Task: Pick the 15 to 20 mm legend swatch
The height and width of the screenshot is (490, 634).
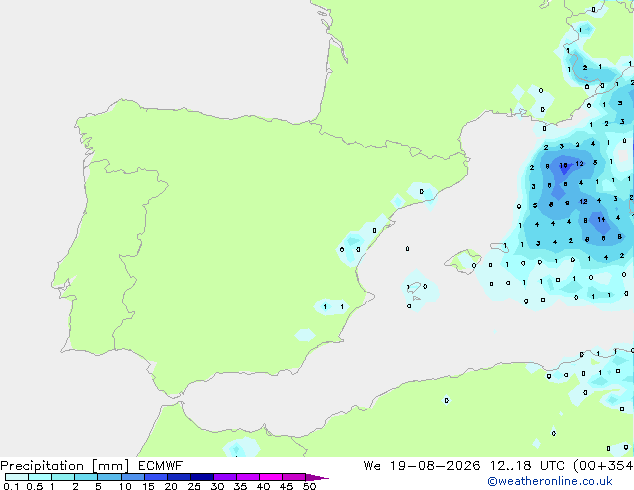Action: point(156,477)
